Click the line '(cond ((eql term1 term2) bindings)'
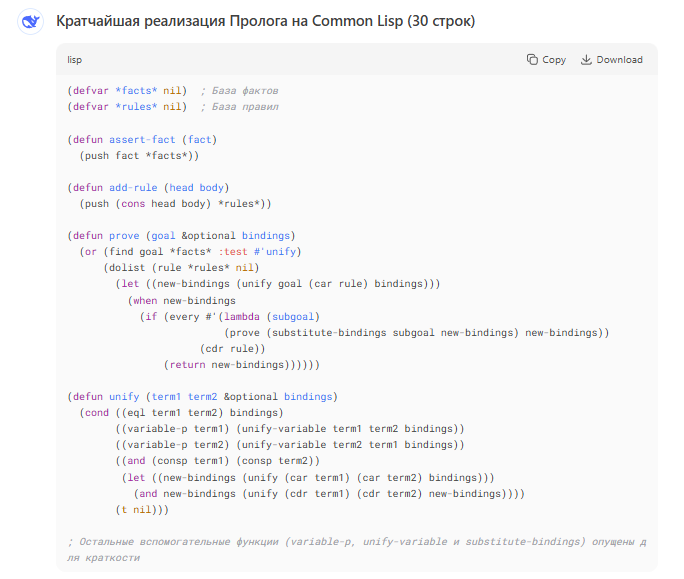Viewport: 684px width, 579px height. coord(181,413)
